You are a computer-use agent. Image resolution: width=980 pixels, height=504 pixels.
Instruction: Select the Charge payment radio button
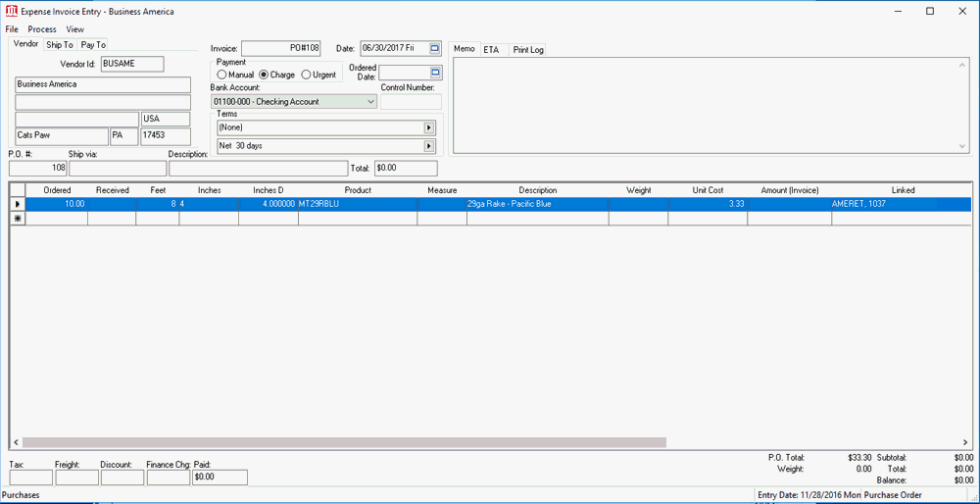[x=264, y=75]
